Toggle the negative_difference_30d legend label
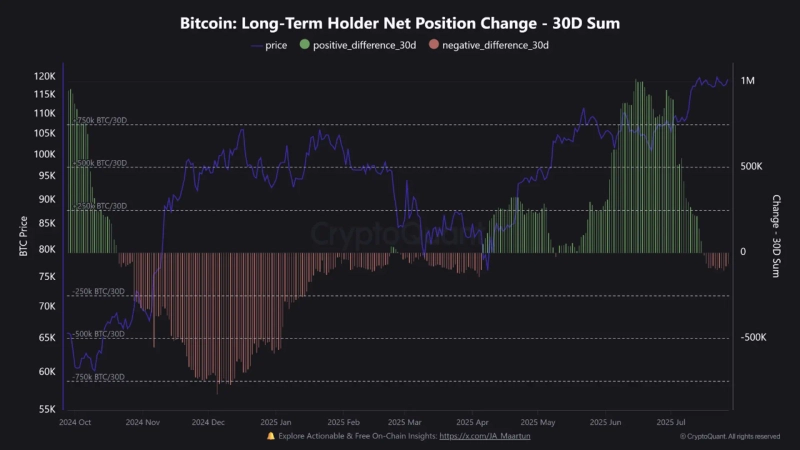 tap(496, 45)
